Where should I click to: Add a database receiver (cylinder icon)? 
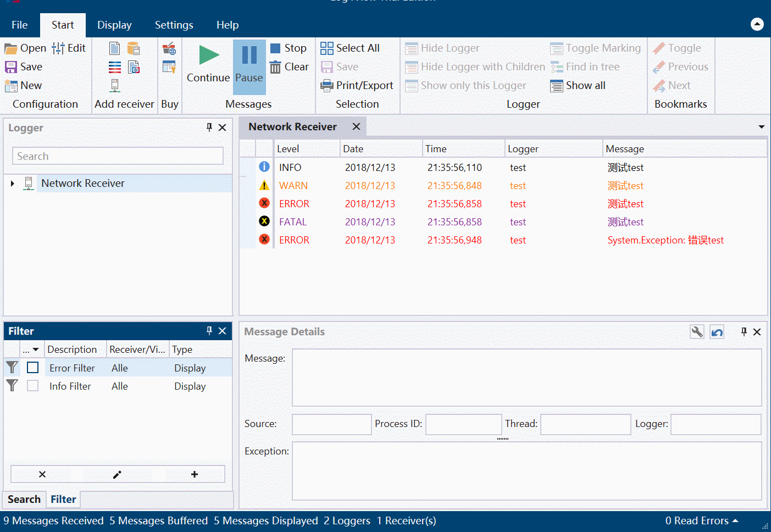[x=134, y=48]
